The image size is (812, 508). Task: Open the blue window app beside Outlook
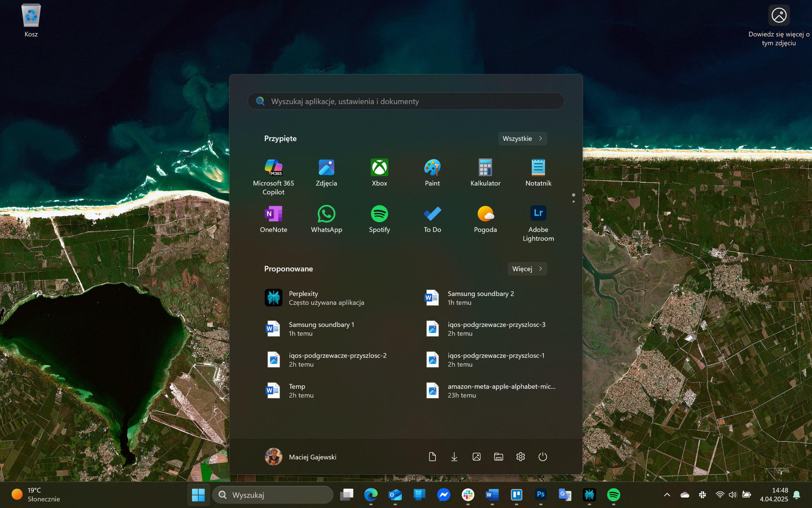click(x=419, y=495)
